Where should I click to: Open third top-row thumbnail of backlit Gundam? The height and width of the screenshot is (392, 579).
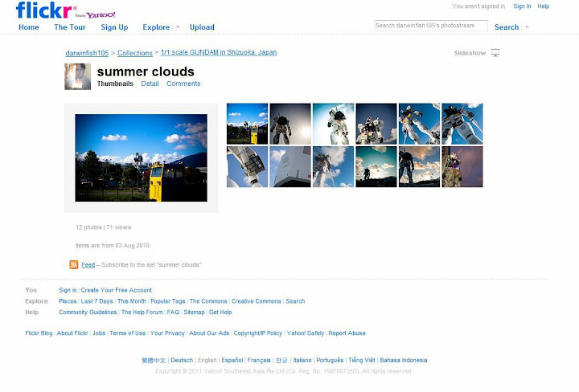point(334,124)
